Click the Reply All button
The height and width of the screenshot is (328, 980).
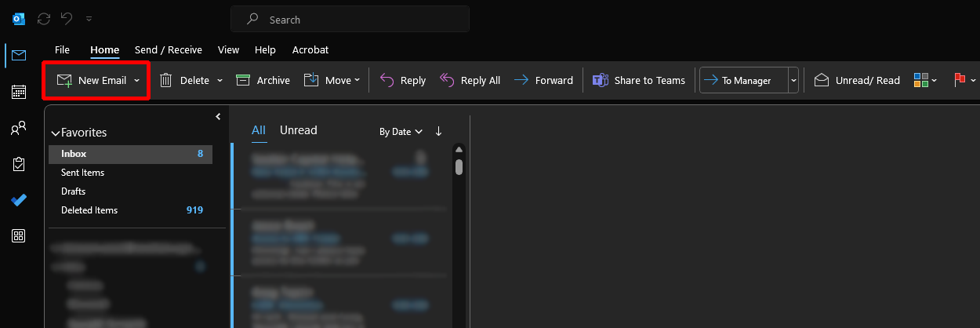[x=470, y=80]
